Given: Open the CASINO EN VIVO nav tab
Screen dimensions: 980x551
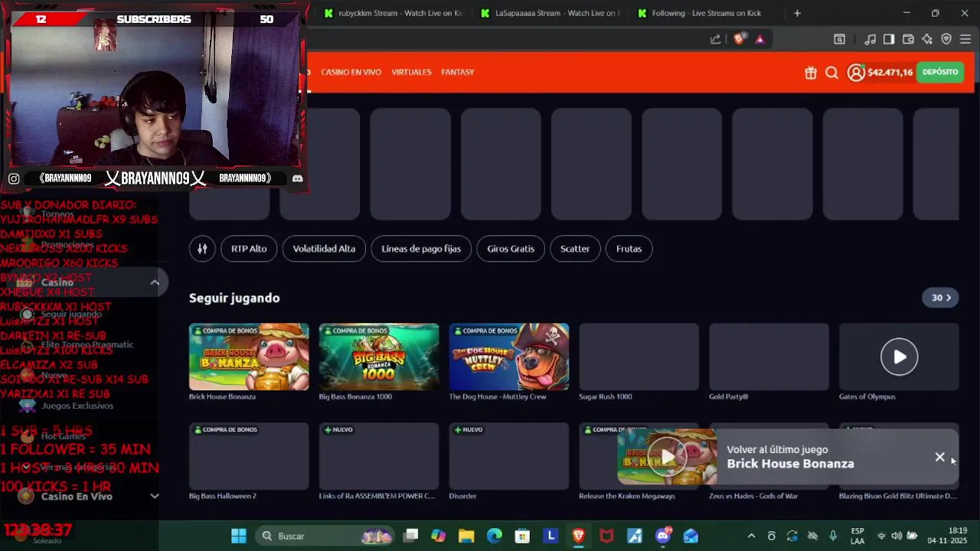Looking at the screenshot, I should (351, 72).
